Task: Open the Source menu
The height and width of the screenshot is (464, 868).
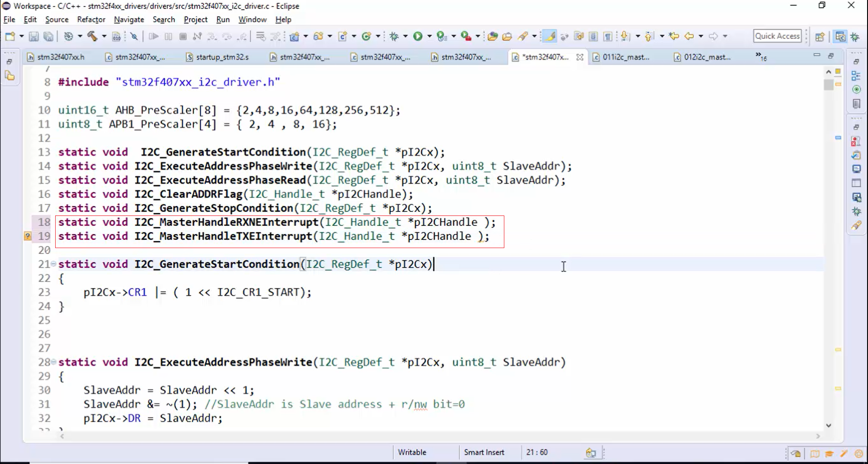Action: [57, 19]
